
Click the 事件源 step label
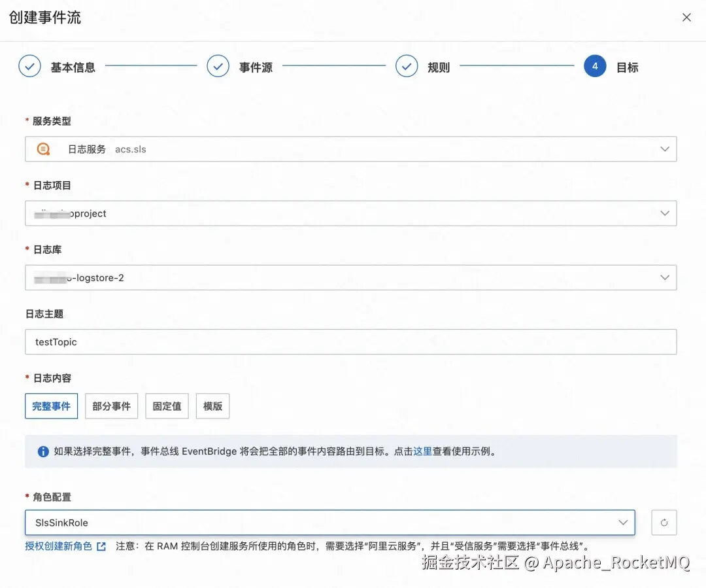tap(256, 67)
